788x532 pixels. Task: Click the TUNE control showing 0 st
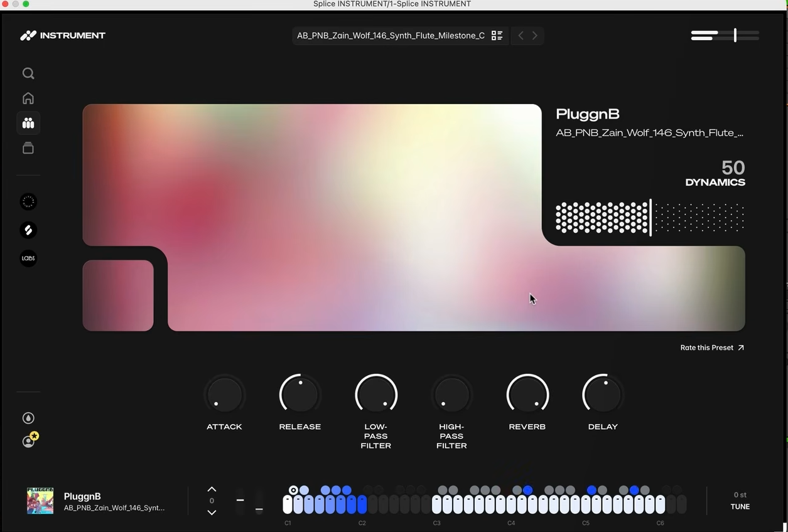click(x=740, y=501)
